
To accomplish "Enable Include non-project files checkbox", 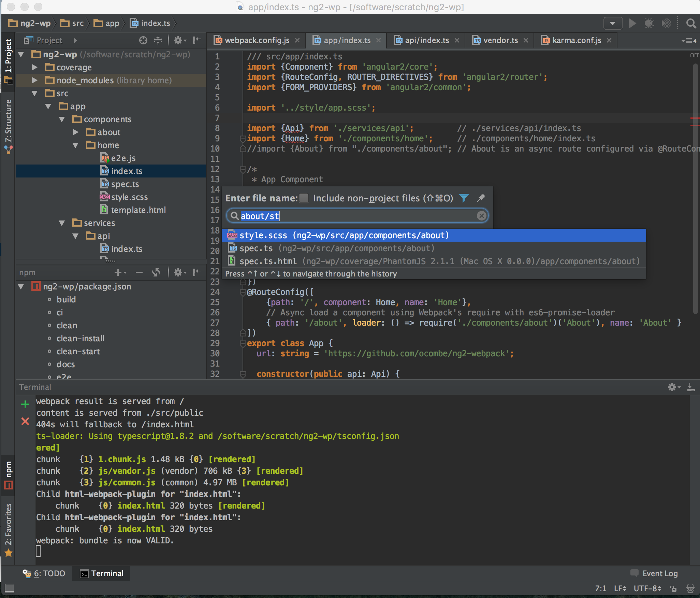I will point(304,198).
